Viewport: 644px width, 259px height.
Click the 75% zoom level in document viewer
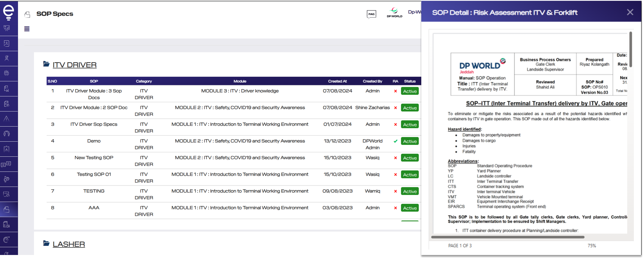[x=592, y=246]
